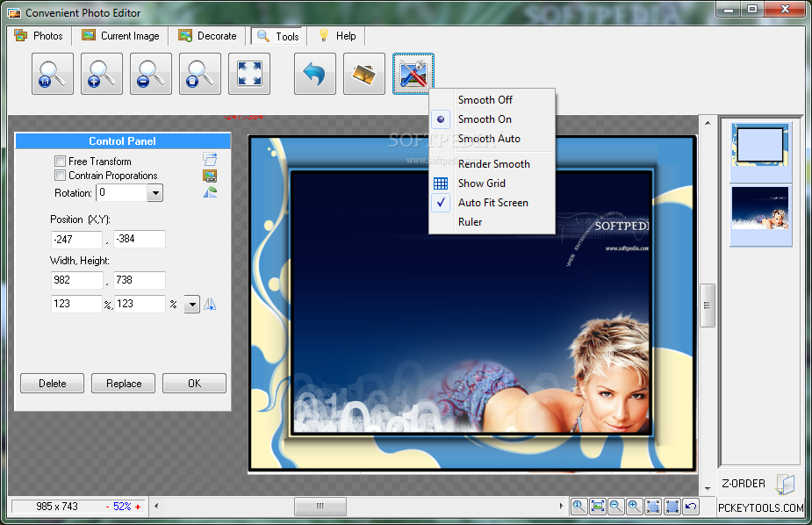Click the overlapping squares fit icon in status bar
Viewport: 812px width, 525px height.
pos(653,506)
